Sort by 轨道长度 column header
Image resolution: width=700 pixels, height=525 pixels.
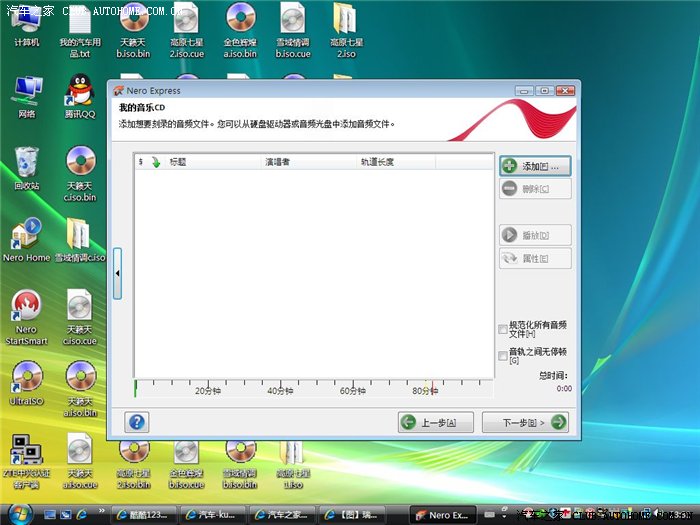396,162
